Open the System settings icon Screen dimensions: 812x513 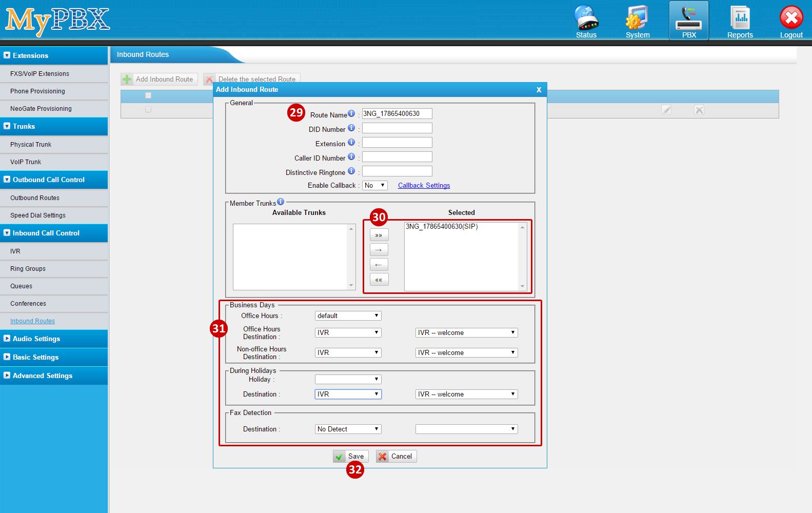[x=637, y=21]
